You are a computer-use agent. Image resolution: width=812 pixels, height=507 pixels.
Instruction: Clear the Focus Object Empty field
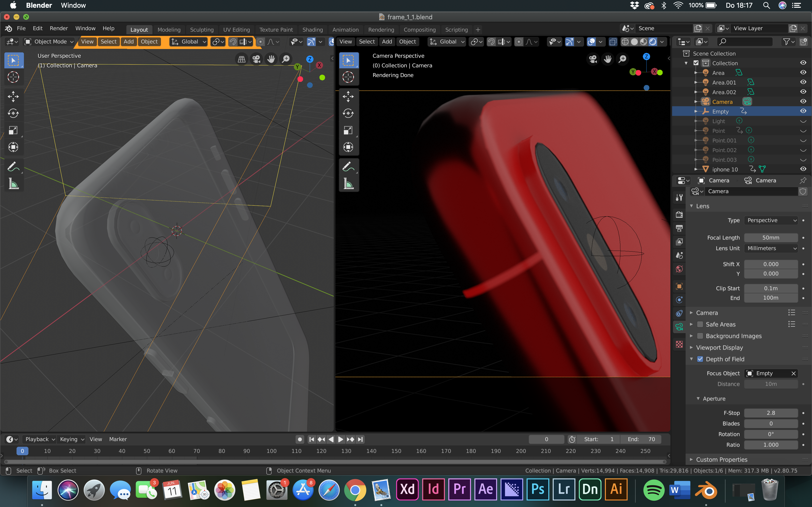[793, 373]
